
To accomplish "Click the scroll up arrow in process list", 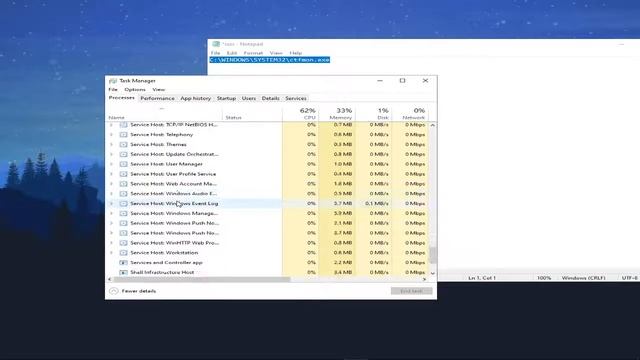I will [433, 125].
